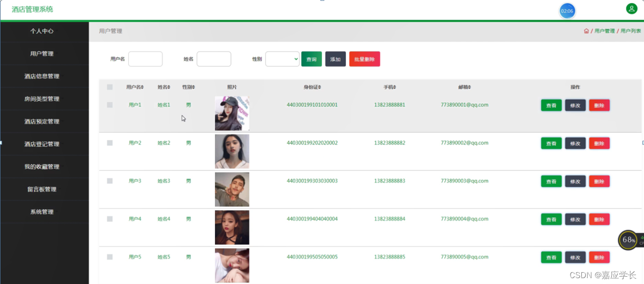Open 酒店预定管理 in the sidebar
644x284 pixels.
(x=42, y=121)
